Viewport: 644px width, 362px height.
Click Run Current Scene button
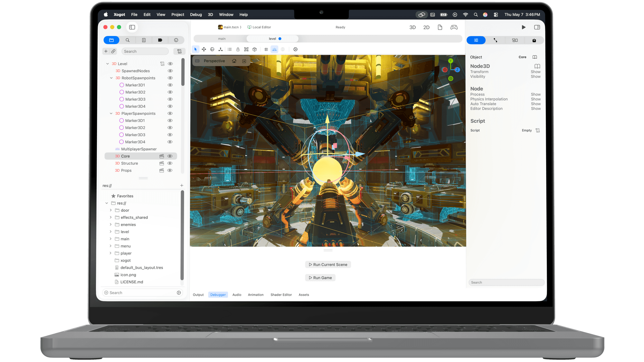tap(328, 265)
